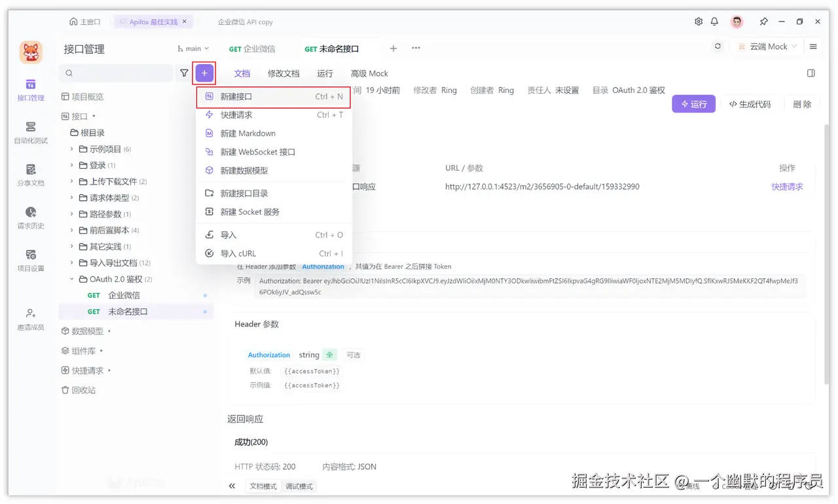Switch to the 修改文档 tab

tap(283, 73)
